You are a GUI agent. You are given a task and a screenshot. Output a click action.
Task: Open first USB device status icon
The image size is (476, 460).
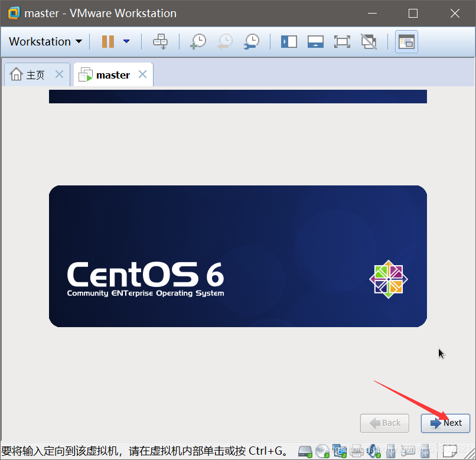[391, 452]
